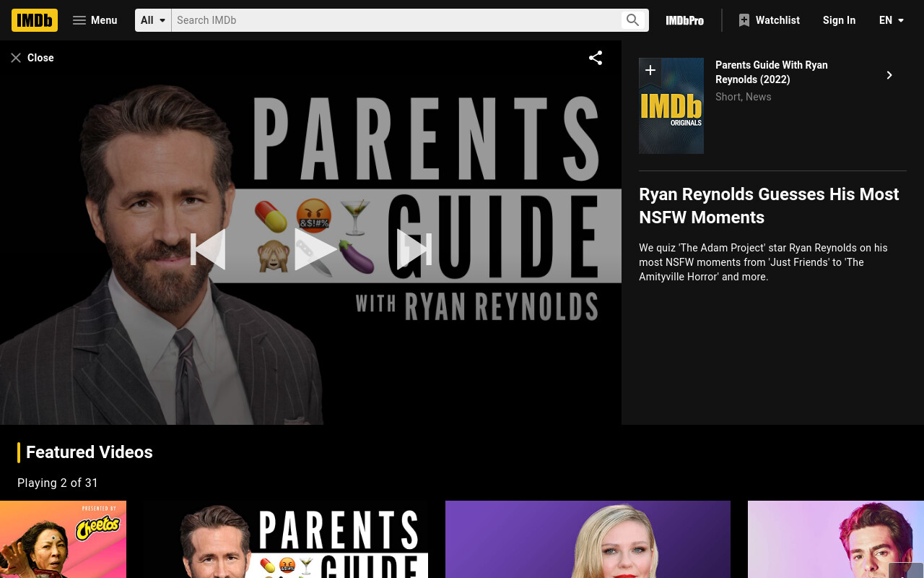Click Sign In

coord(839,20)
